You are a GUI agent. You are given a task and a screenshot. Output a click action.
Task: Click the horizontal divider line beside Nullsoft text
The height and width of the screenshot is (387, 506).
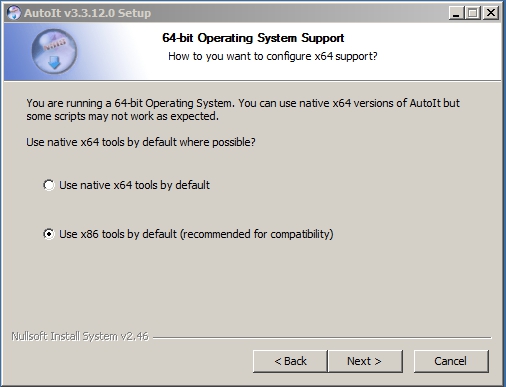(x=322, y=338)
